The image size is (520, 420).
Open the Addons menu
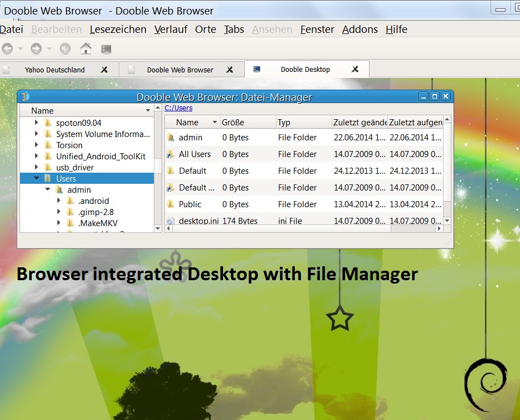pyautogui.click(x=360, y=30)
